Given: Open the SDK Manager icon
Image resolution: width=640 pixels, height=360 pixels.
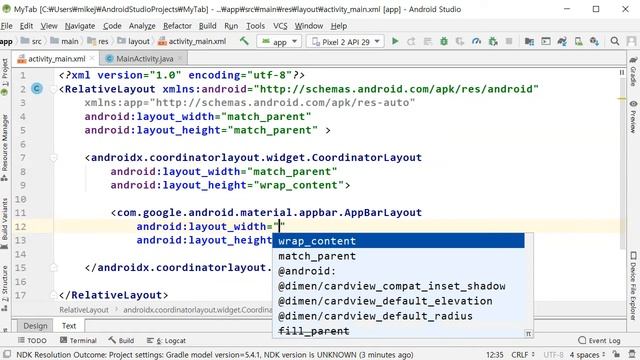Looking at the screenshot, I should [595, 41].
